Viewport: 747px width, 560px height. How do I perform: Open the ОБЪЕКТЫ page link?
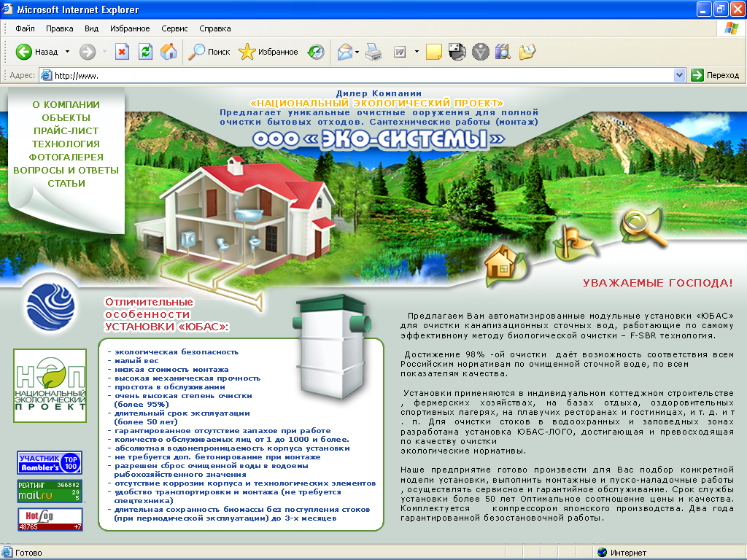pos(66,117)
